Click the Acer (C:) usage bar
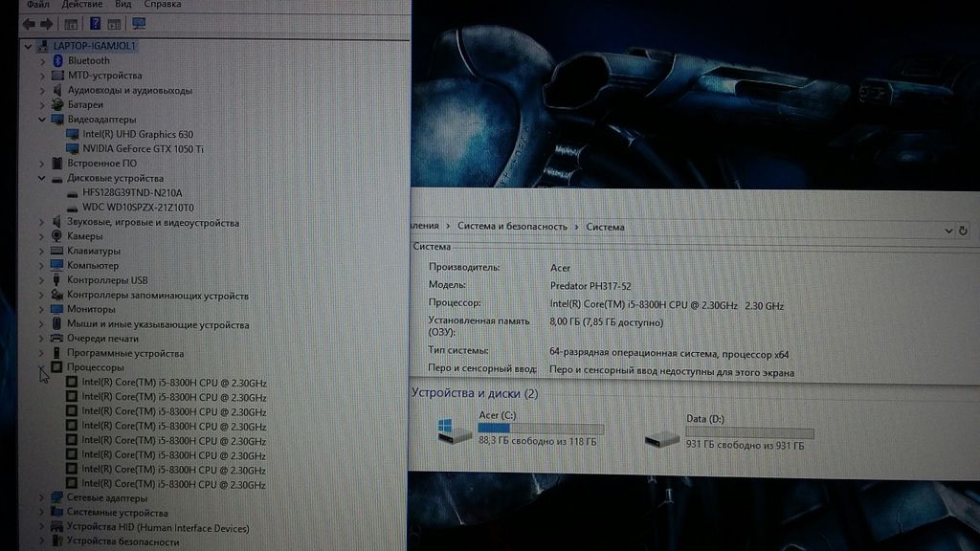 (541, 429)
